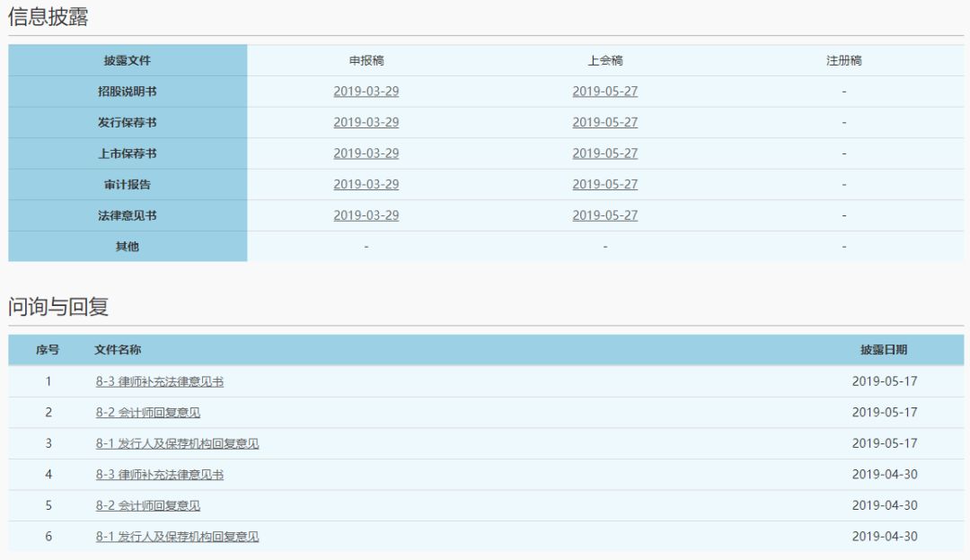Open 法律意见书 申报稿 2019-03-29 link
Screen dimensions: 970x560
[x=366, y=215]
